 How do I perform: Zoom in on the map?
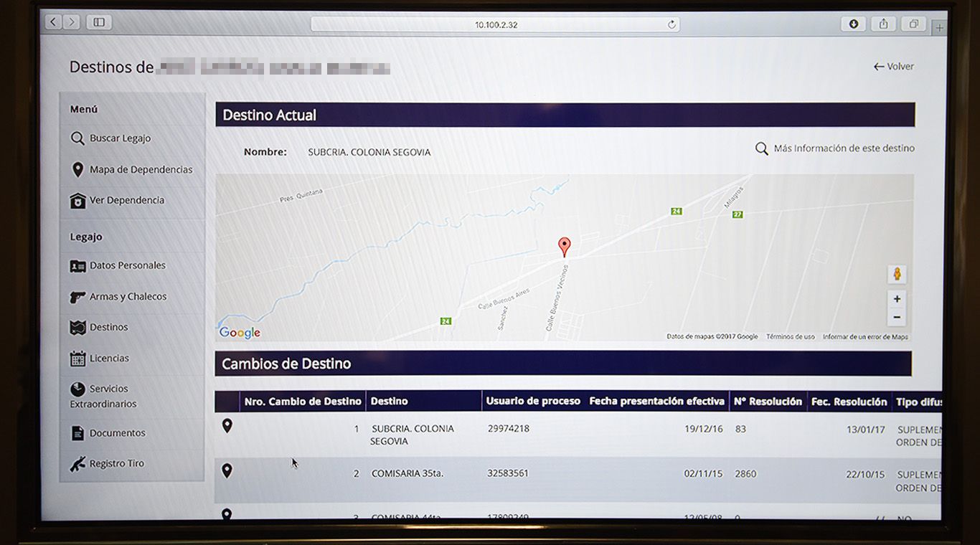click(896, 299)
